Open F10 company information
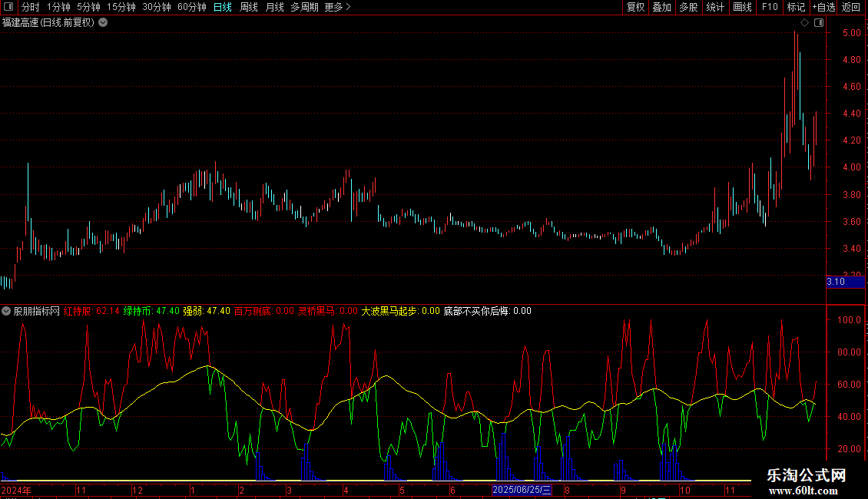The height and width of the screenshot is (499, 868). (x=770, y=7)
